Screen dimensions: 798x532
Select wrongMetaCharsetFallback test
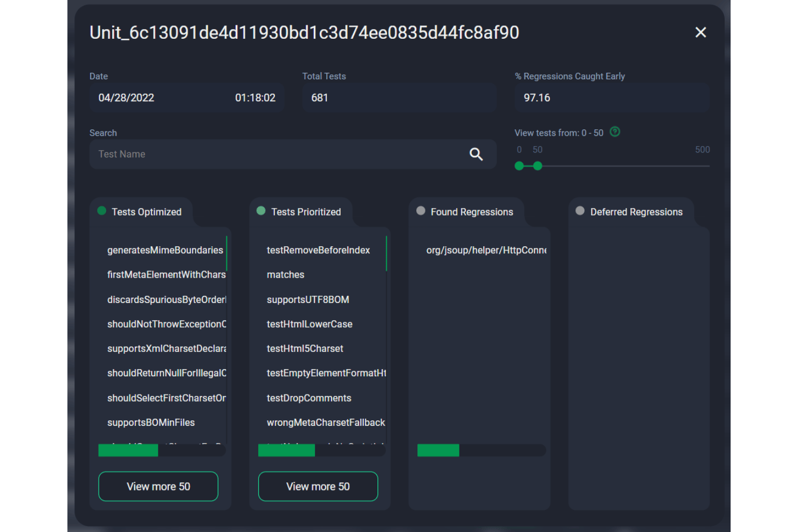[326, 423]
